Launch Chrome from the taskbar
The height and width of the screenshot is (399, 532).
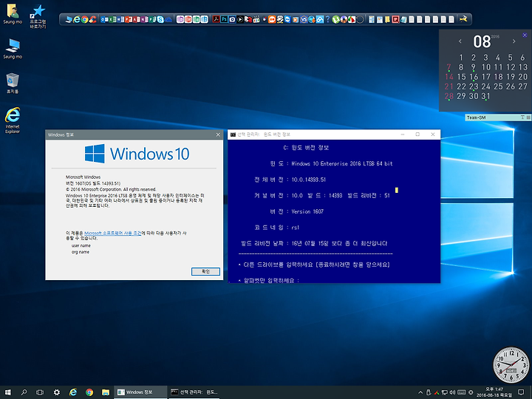pyautogui.click(x=89, y=392)
